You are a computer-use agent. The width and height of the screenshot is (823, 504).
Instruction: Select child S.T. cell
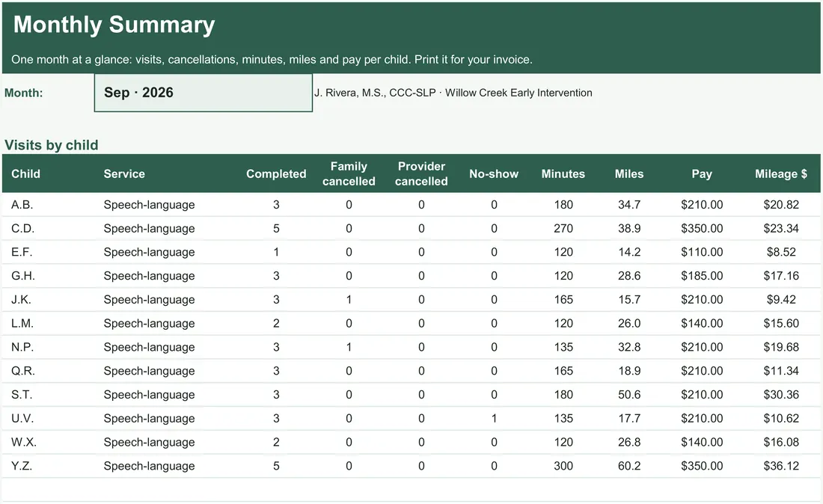tap(22, 394)
